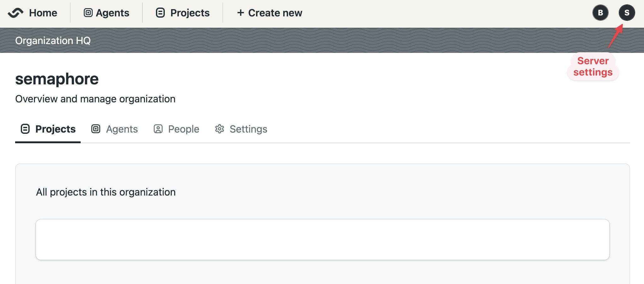
Task: Go to Home in top navigation
Action: click(x=43, y=13)
